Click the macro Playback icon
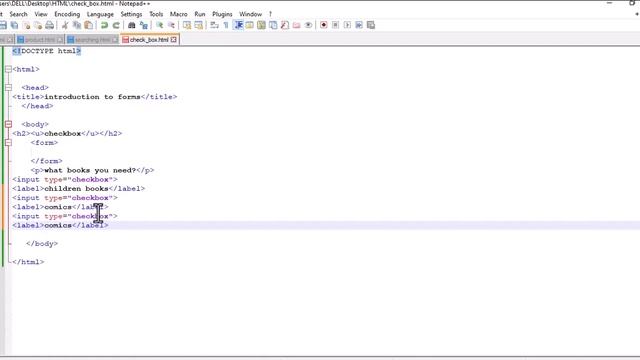 347,25
